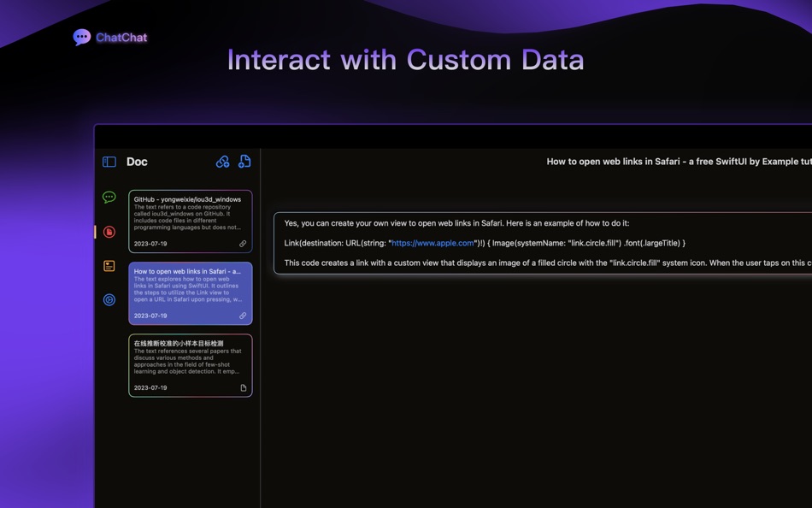Click the date 2023-07-19 on GitHub card
Screen dimensions: 812x508
[x=150, y=244]
